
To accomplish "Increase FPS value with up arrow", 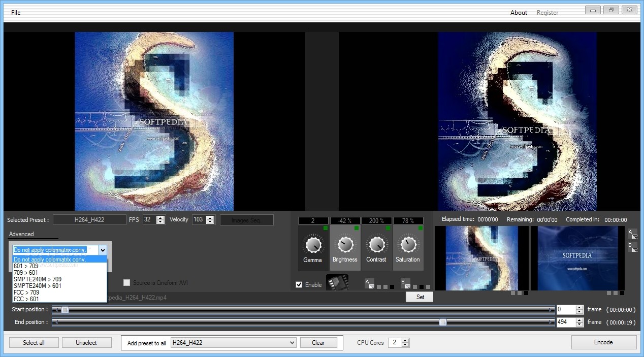I will pyautogui.click(x=161, y=217).
